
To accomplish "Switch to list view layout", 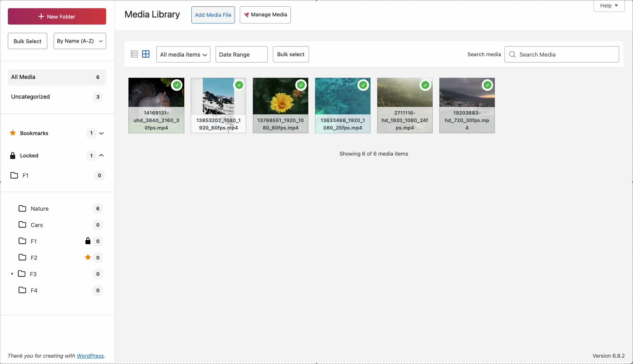I will point(134,54).
